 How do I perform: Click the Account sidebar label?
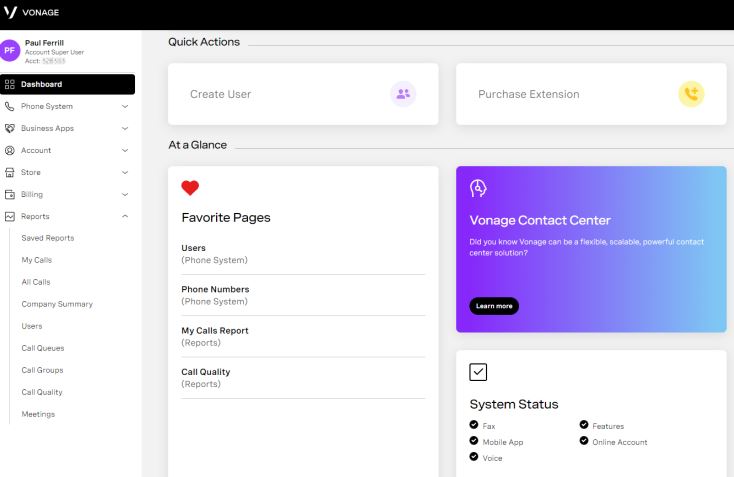click(36, 150)
